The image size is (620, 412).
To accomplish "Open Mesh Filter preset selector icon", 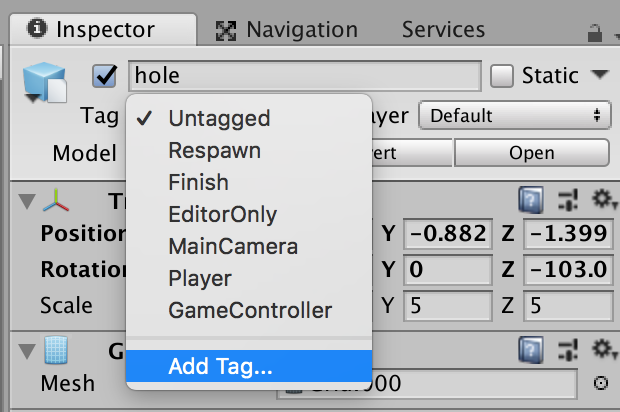I will pyautogui.click(x=568, y=350).
